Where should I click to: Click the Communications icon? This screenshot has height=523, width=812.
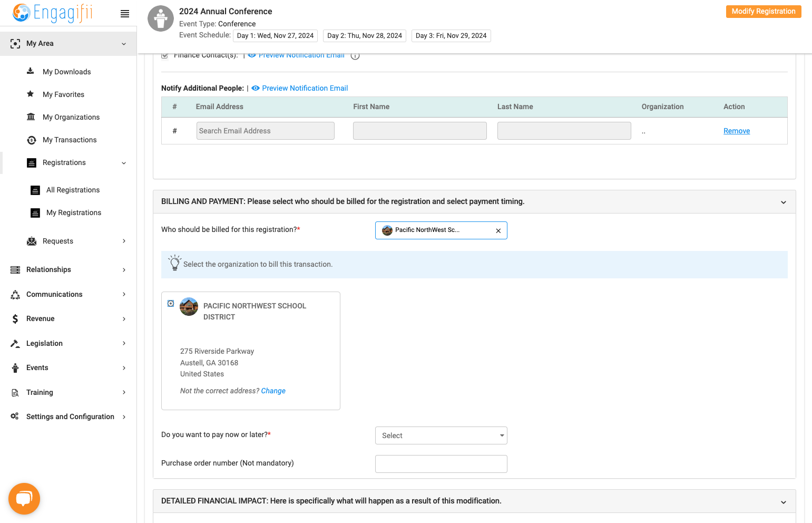(x=15, y=294)
